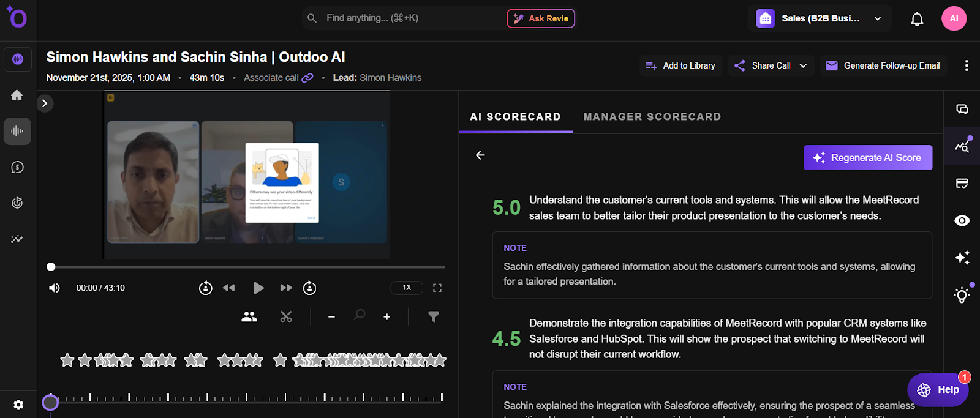This screenshot has height=418, width=980.
Task: Open the Deals dollar-bubble icon in sidebar
Action: pyautogui.click(x=17, y=167)
